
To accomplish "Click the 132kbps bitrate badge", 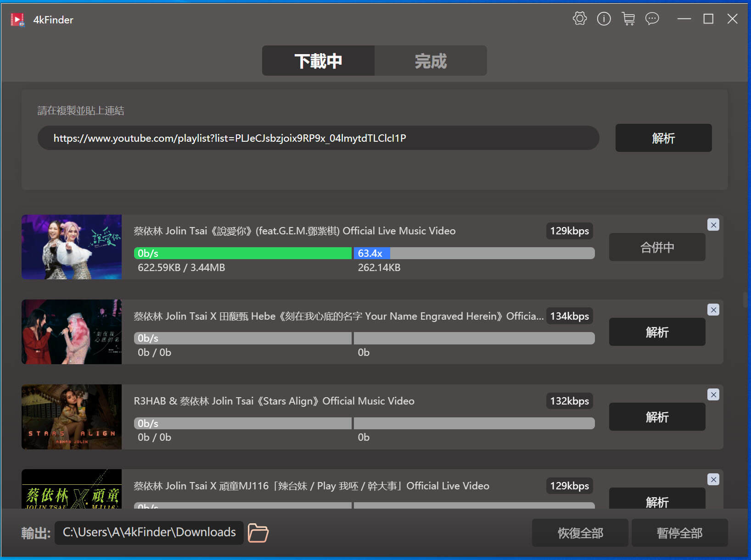I will coord(570,401).
